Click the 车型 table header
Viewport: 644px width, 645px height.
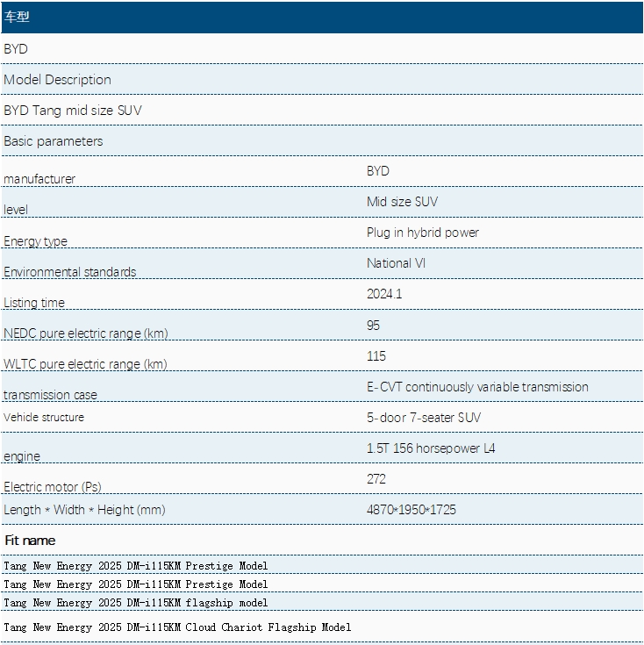[322, 17]
